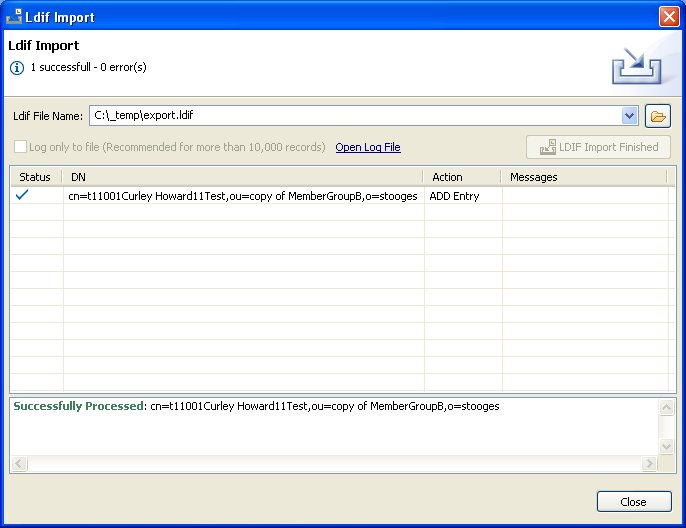Sort by the Status column header
This screenshot has height=528, width=686.
(35, 177)
